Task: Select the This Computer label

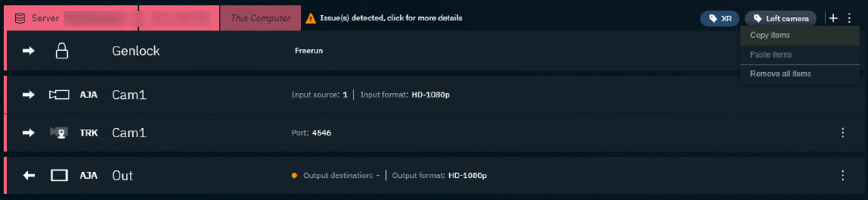Action: click(260, 18)
